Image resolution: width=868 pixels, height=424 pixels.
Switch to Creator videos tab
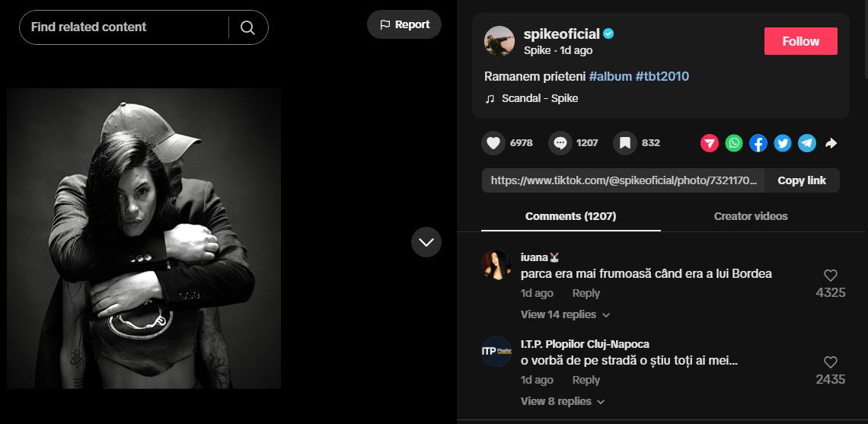(751, 216)
